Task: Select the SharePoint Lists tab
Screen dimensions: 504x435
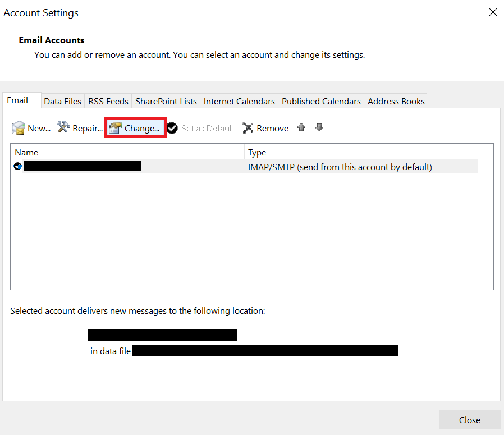Action: coord(166,101)
